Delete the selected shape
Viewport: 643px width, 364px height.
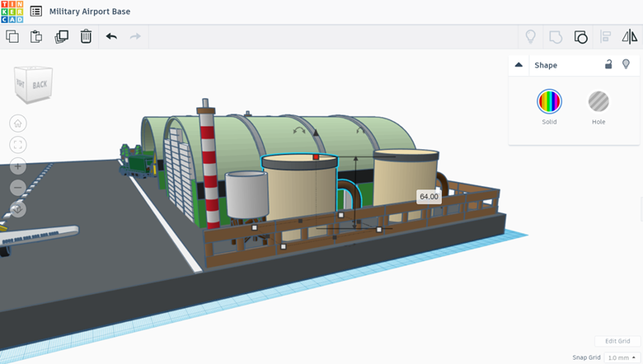click(x=86, y=36)
